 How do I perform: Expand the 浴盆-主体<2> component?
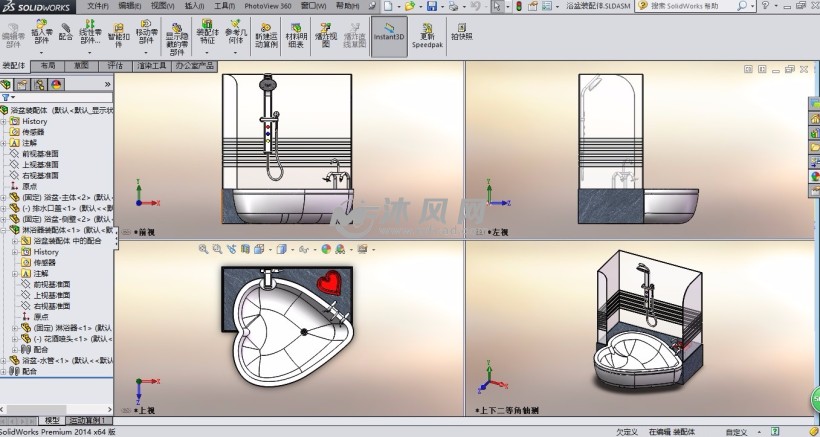3,198
